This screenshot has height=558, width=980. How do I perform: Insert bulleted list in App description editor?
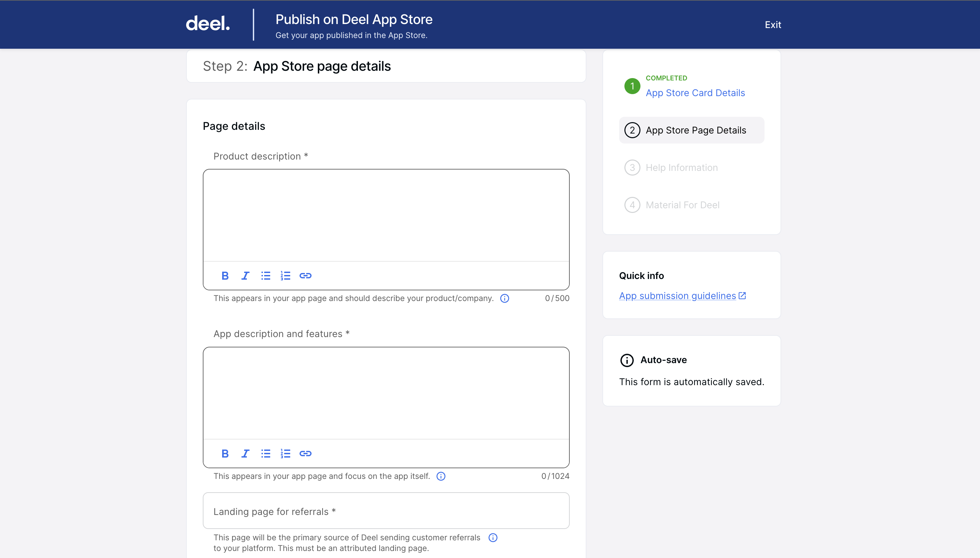pyautogui.click(x=266, y=453)
